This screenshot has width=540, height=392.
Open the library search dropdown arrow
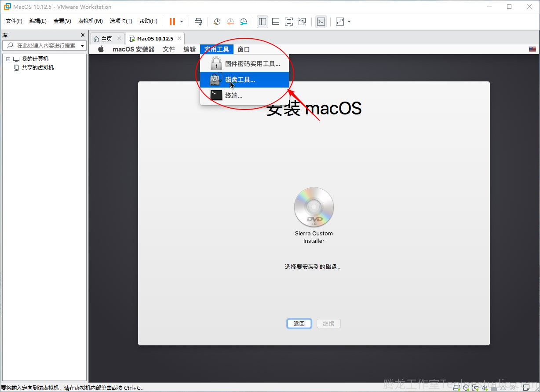[83, 46]
